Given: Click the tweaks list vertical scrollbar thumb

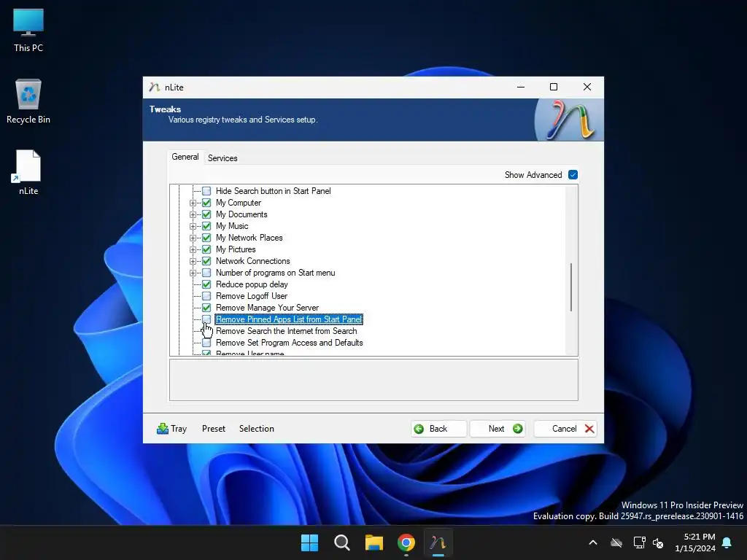Looking at the screenshot, I should [x=571, y=287].
